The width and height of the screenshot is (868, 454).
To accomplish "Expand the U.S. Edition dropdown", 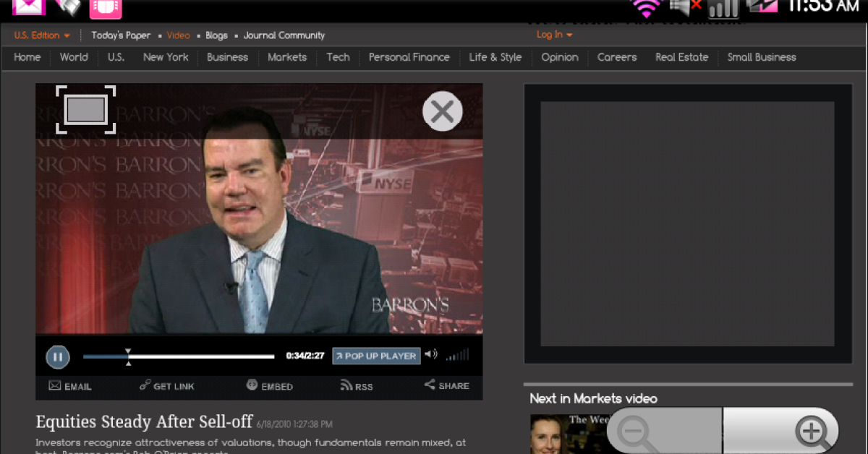I will (42, 35).
